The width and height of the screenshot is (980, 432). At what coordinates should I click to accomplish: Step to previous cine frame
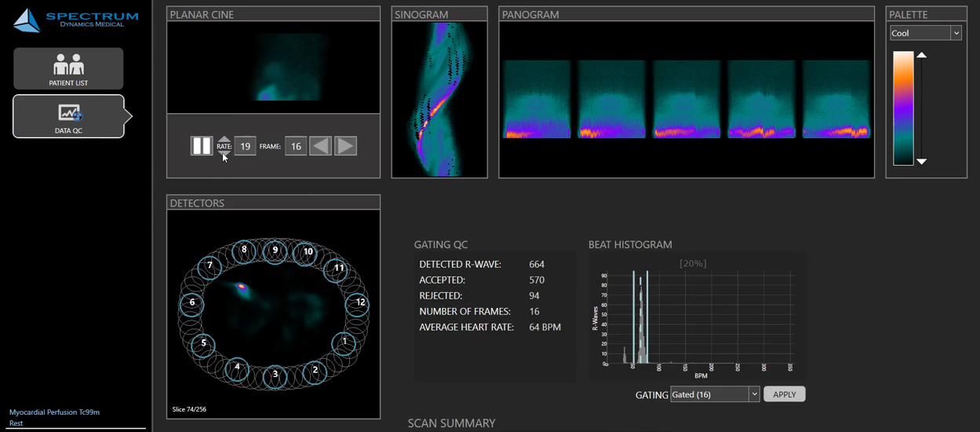point(320,146)
